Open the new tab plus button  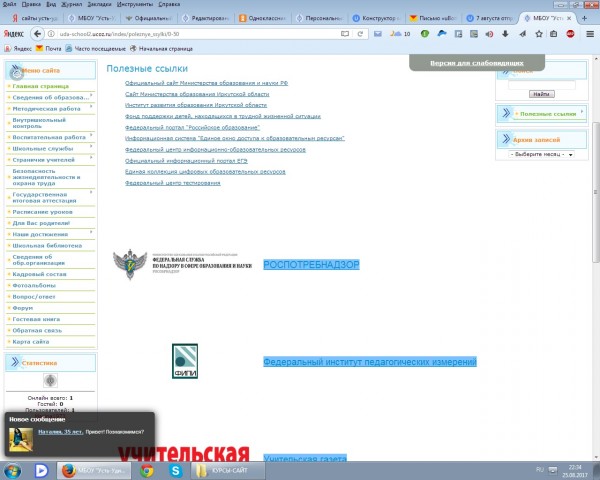coord(584,18)
